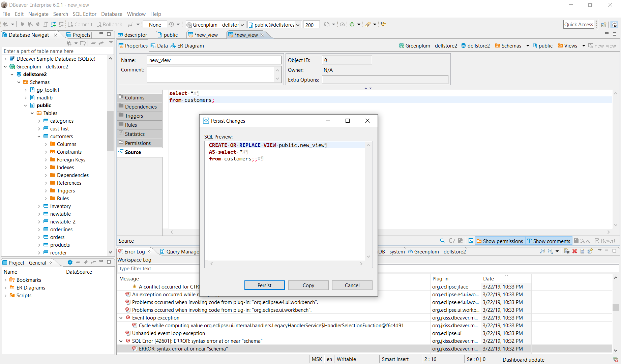Open the Query Manager tab
621x364 pixels.
180,252
